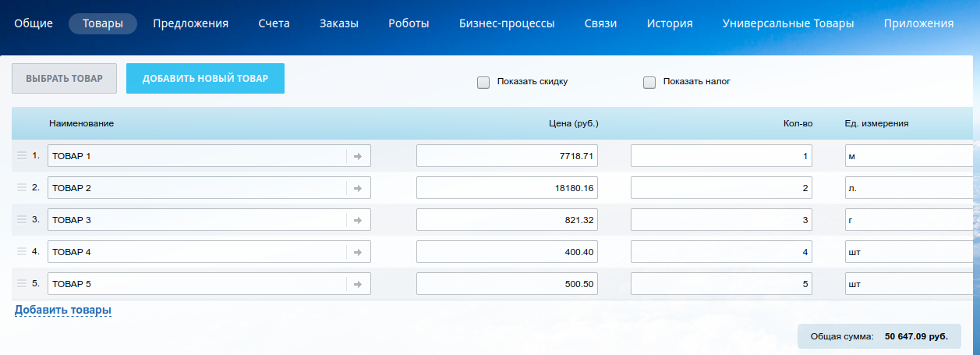The height and width of the screenshot is (355, 980).
Task: Click the Цена (руб.) column header
Action: click(573, 123)
